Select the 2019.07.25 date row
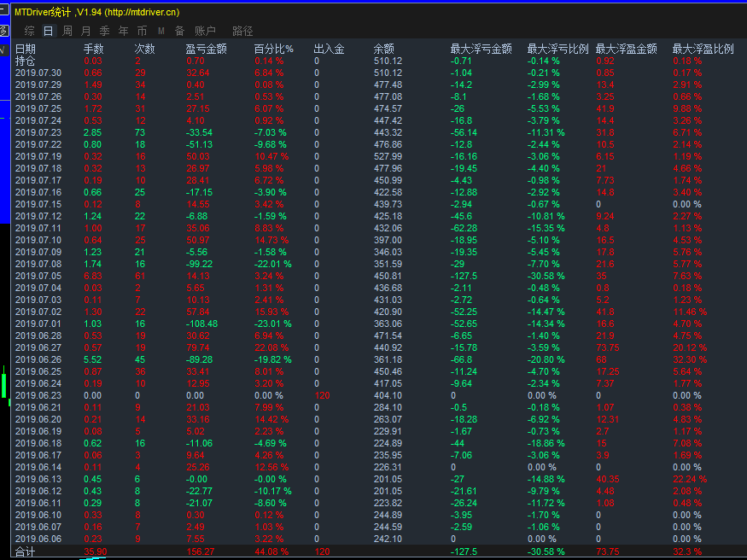 tap(38, 108)
